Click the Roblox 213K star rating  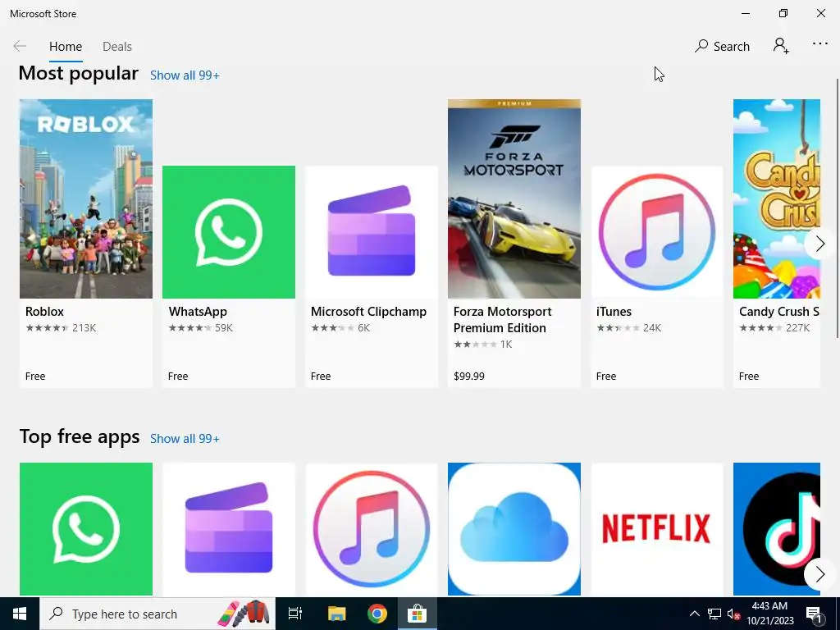coord(61,328)
